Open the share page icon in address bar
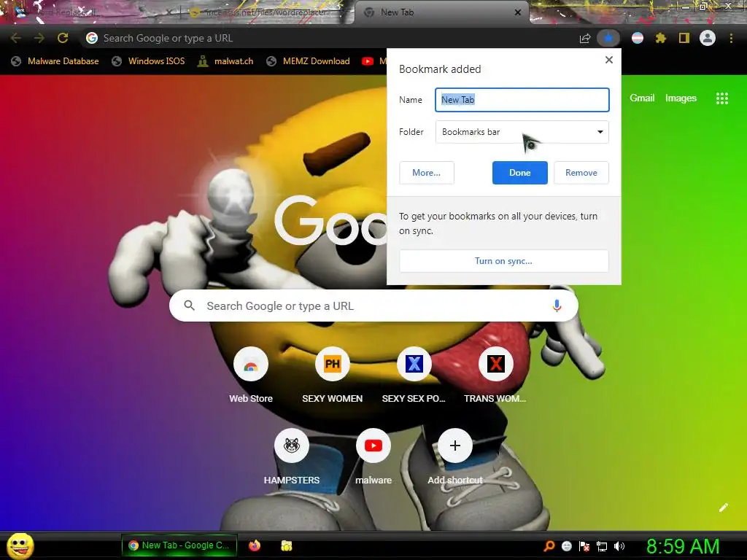747x560 pixels. 585,38
